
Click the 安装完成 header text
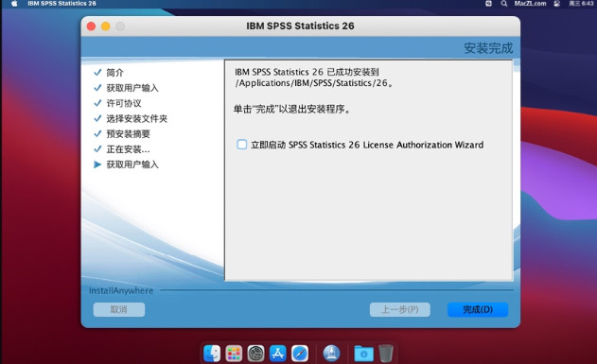pyautogui.click(x=488, y=48)
